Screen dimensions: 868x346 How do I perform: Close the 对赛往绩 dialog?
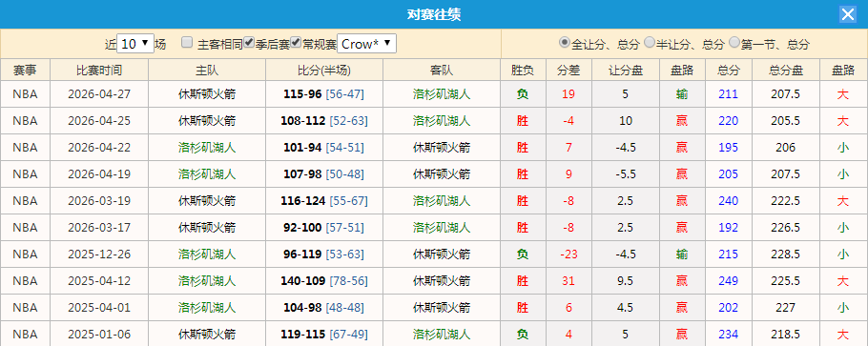click(848, 14)
